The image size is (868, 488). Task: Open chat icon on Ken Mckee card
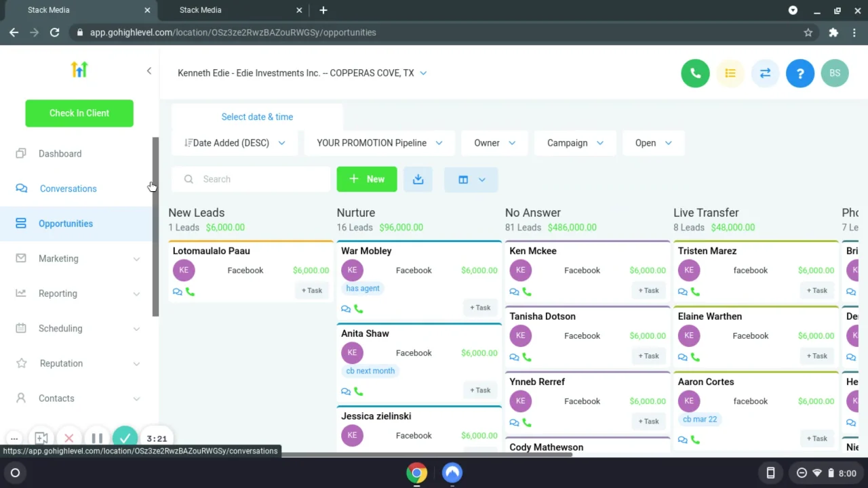click(514, 291)
